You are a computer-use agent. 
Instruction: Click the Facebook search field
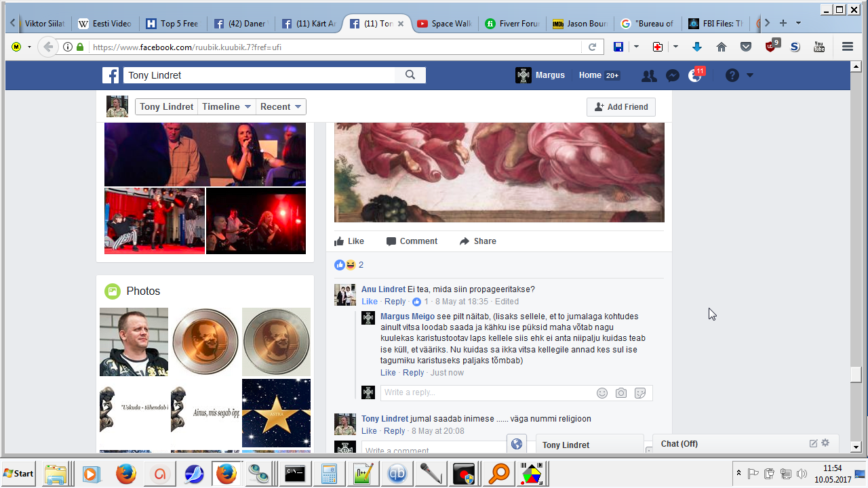coord(259,75)
